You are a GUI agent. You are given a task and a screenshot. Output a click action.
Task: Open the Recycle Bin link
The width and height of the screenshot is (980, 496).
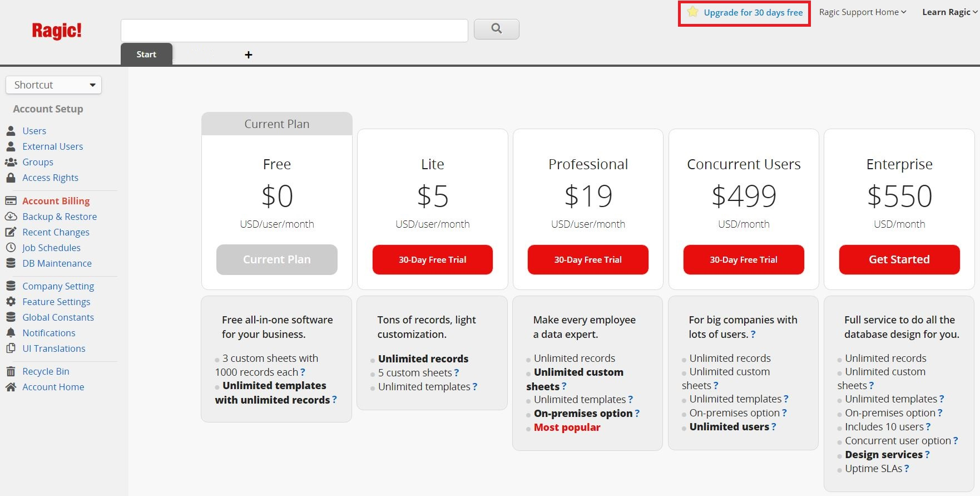coord(46,371)
